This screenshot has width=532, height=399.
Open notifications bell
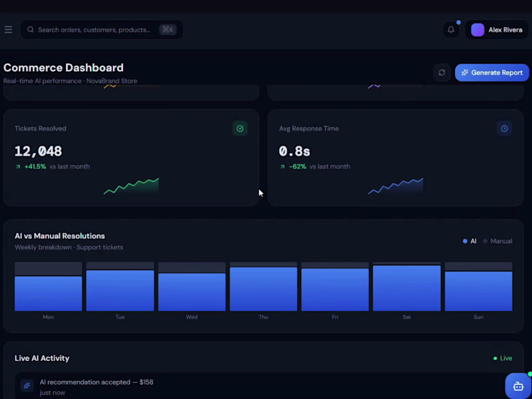click(451, 30)
